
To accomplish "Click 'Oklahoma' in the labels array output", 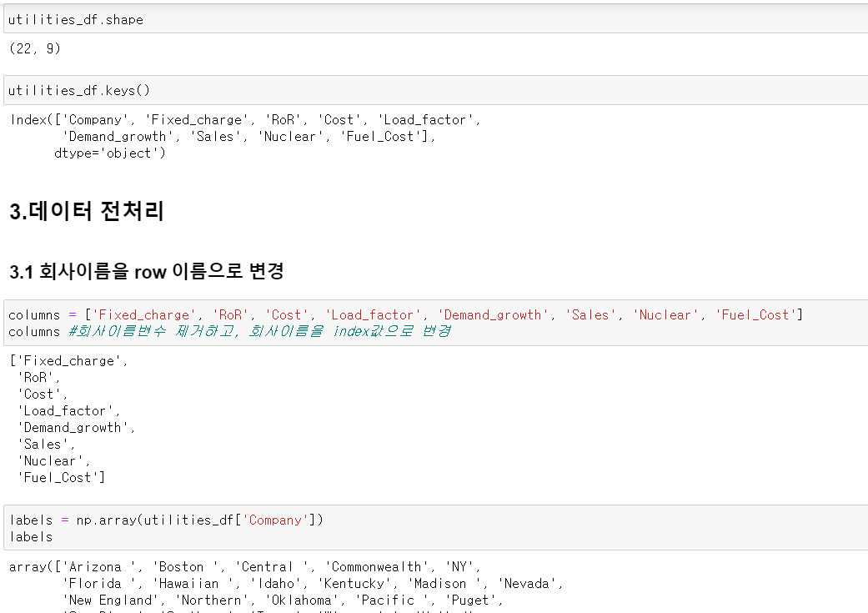I will [x=302, y=600].
